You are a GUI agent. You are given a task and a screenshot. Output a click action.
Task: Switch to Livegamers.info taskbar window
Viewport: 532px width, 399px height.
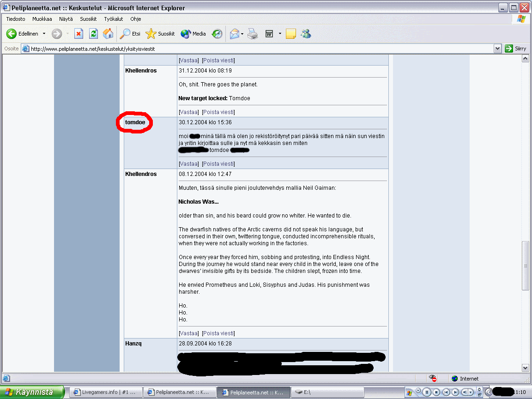[x=105, y=392]
